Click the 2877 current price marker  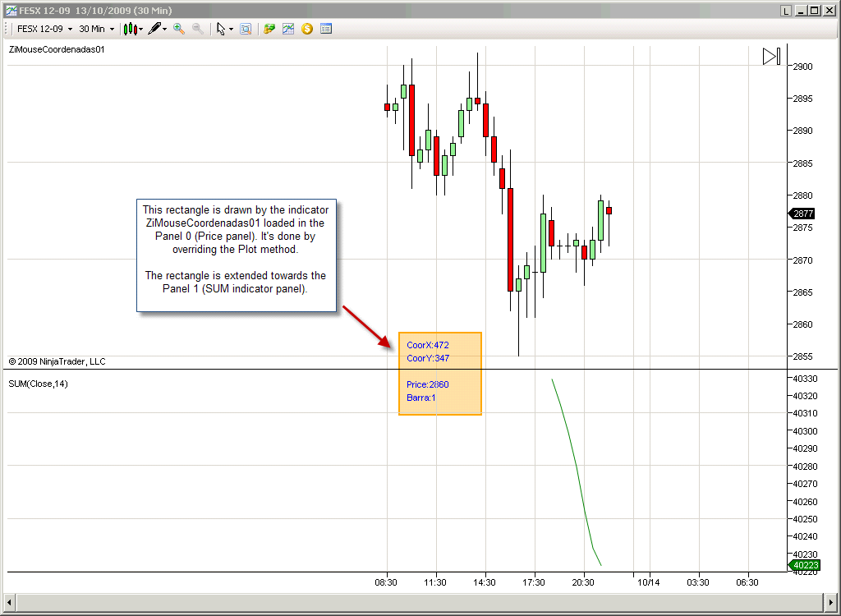(802, 214)
